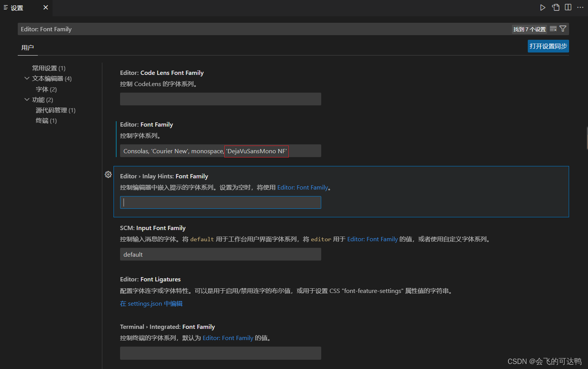
Task: Click the 控制字体系列 description text
Action: pos(141,136)
